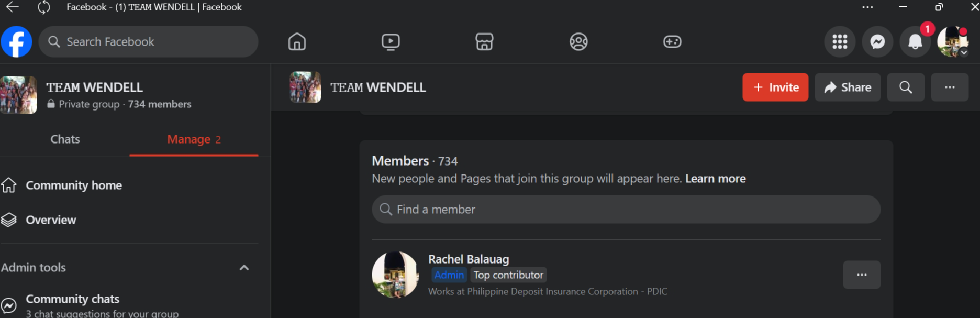980x318 pixels.
Task: Open the Watch video icon
Action: tap(391, 42)
